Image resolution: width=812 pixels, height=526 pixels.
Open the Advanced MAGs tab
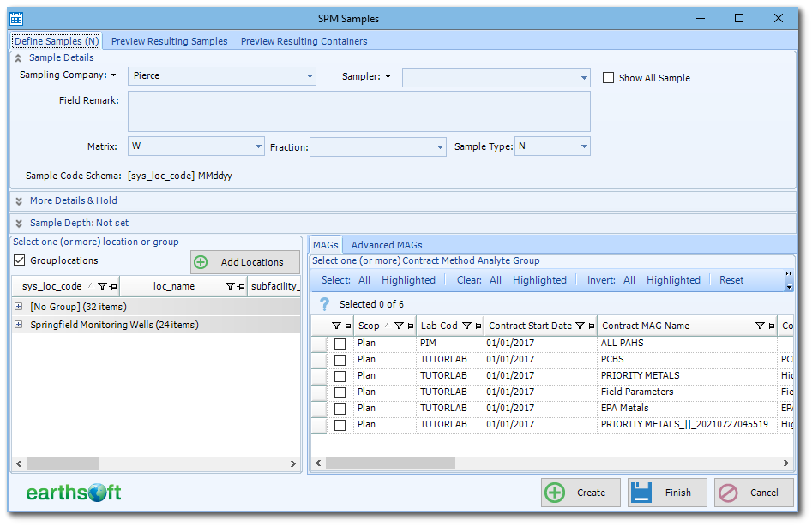point(386,244)
